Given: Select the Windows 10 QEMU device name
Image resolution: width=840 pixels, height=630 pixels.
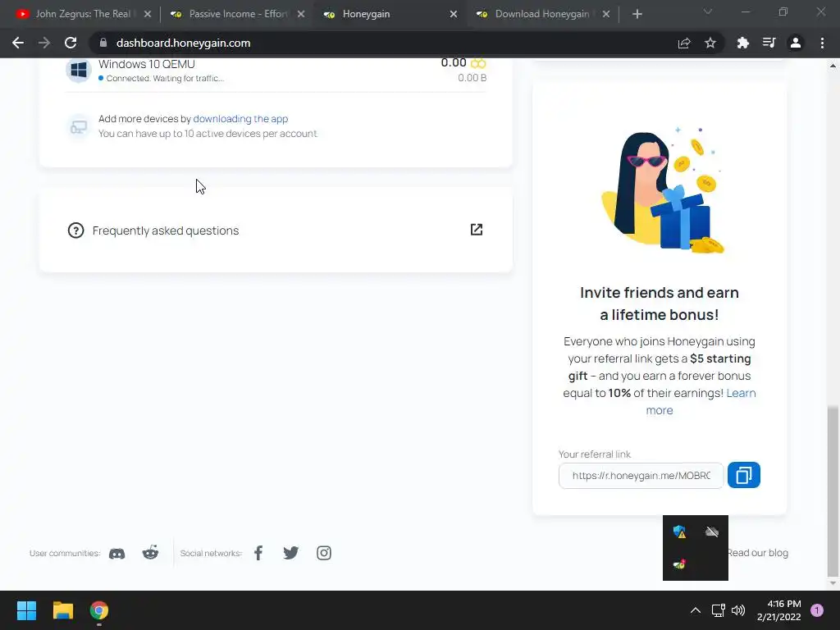Looking at the screenshot, I should 147,64.
